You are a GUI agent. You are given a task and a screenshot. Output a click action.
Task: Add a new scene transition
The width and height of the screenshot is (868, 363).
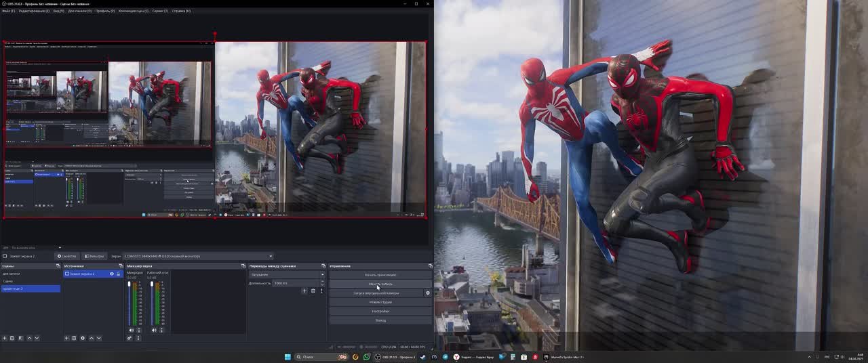pyautogui.click(x=304, y=291)
